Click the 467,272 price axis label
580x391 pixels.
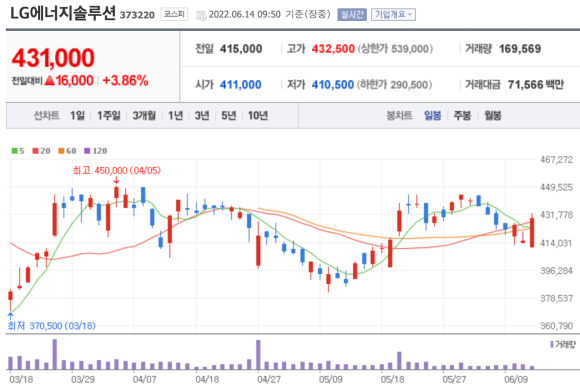pyautogui.click(x=556, y=160)
